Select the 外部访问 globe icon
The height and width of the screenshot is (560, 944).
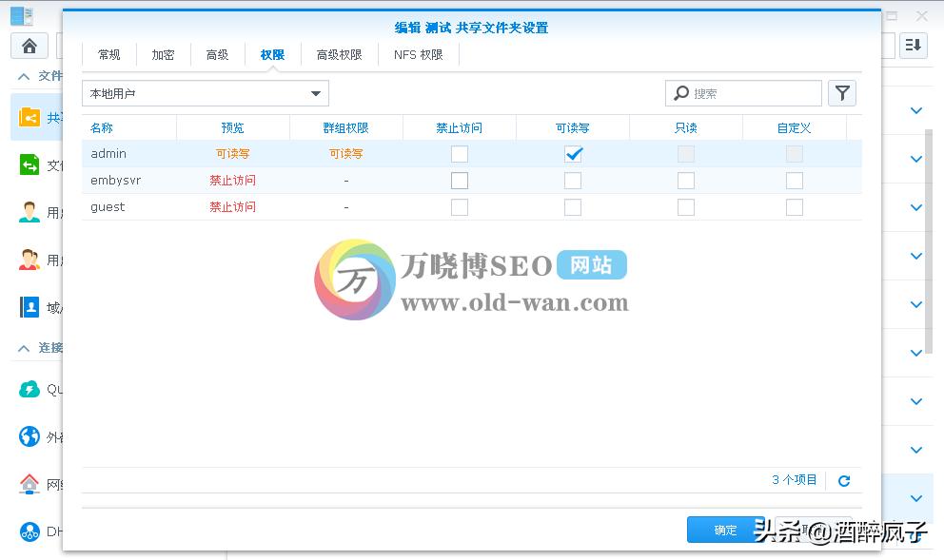[27, 437]
